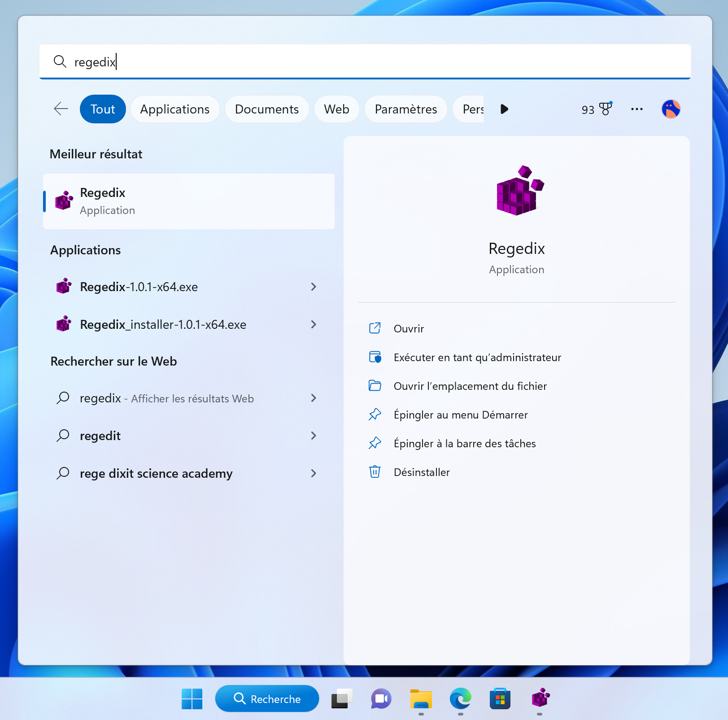Click Ouvrir to open Regedix
The image size is (728, 720).
[409, 329]
